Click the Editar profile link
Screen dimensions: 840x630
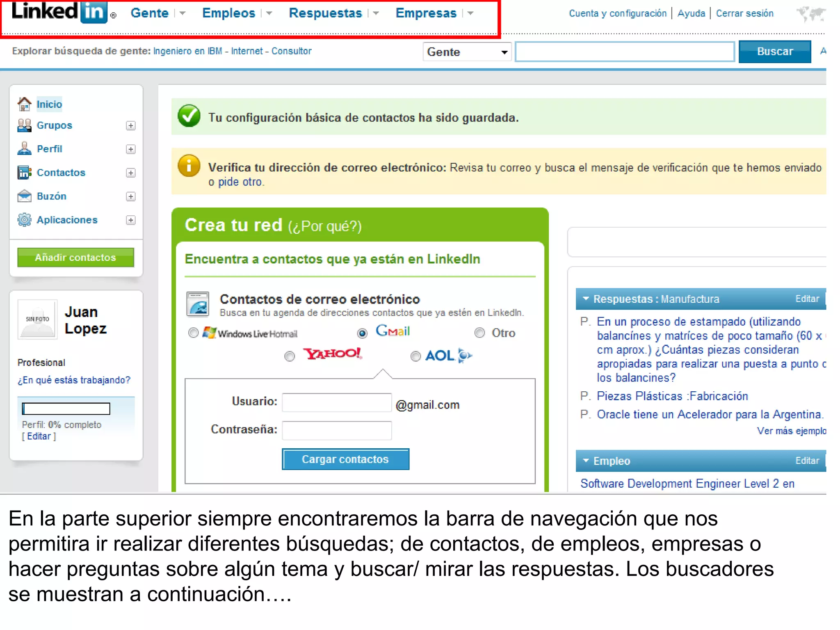pos(39,436)
